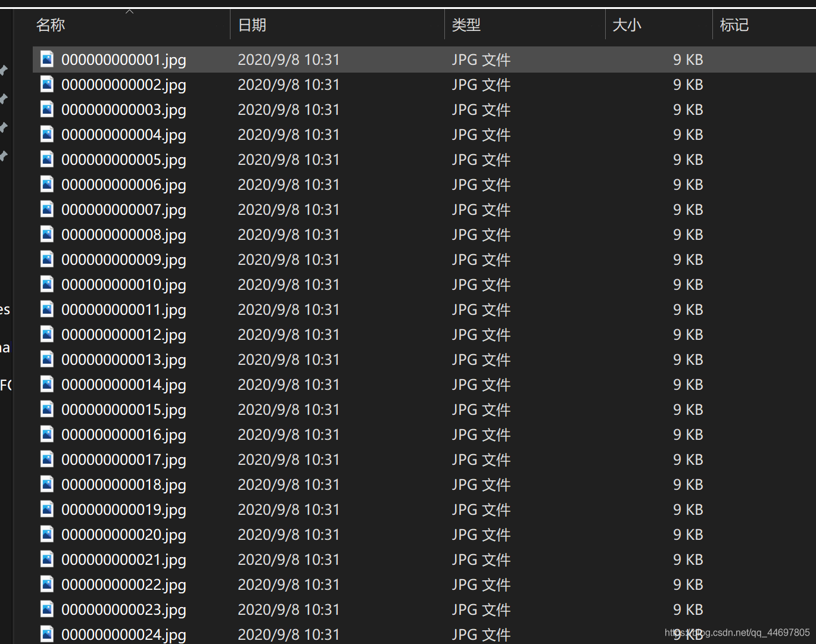Select image icon of 000000000014.jpg
Screen dimensions: 816x644
point(47,384)
